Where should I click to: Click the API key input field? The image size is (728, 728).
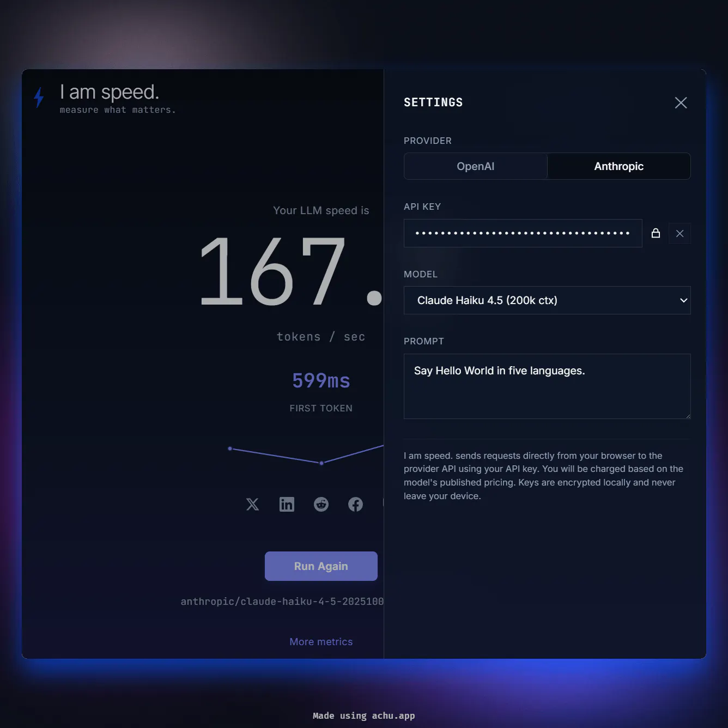coord(523,233)
